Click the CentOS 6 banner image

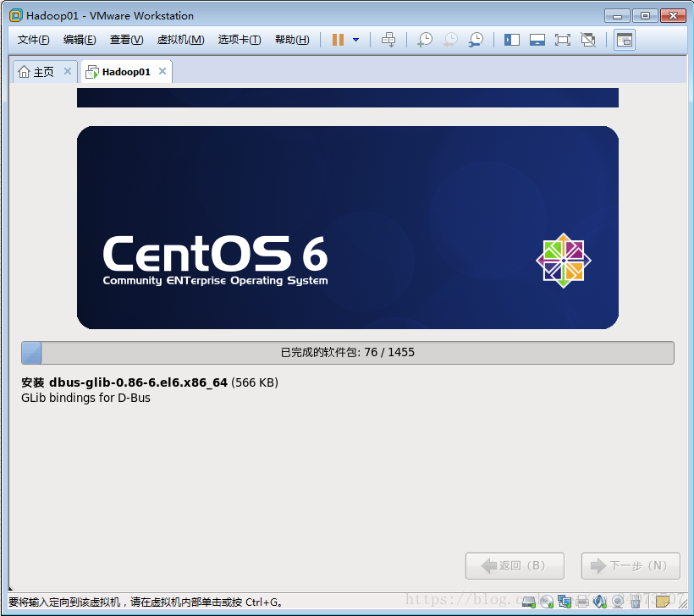[x=348, y=228]
